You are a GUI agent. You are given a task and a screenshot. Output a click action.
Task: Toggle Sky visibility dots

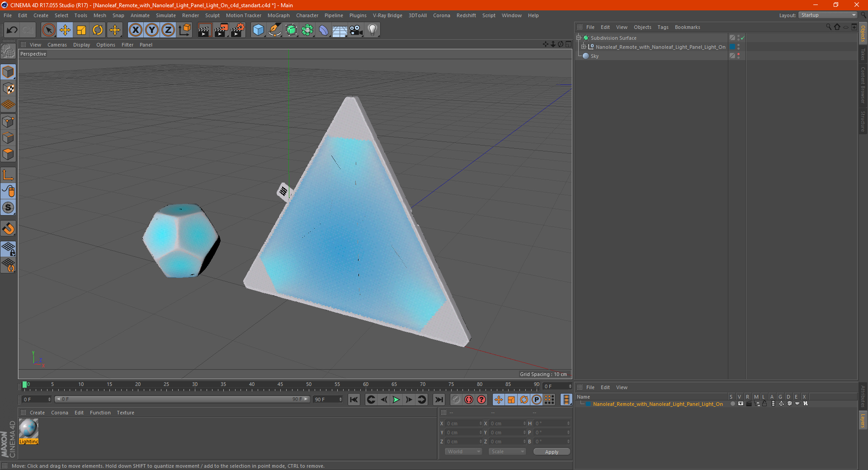(739, 56)
